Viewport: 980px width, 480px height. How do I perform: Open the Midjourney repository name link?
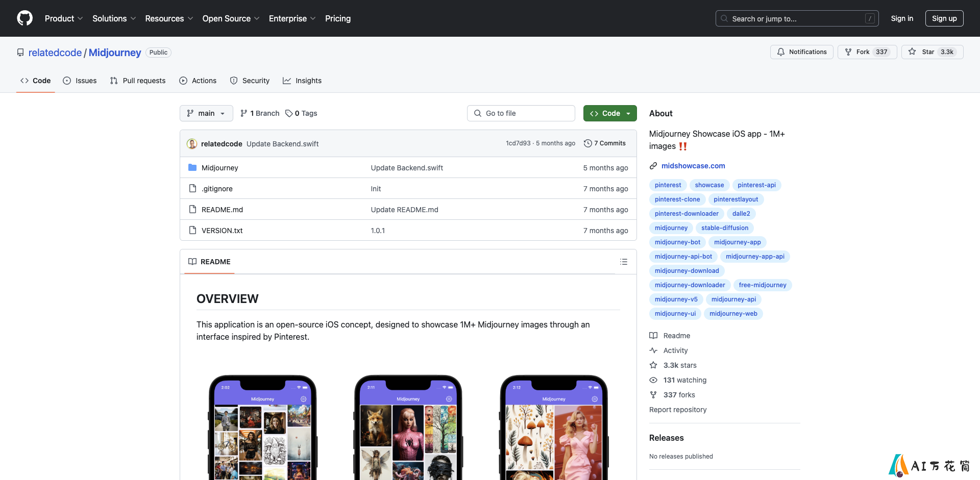pyautogui.click(x=115, y=53)
